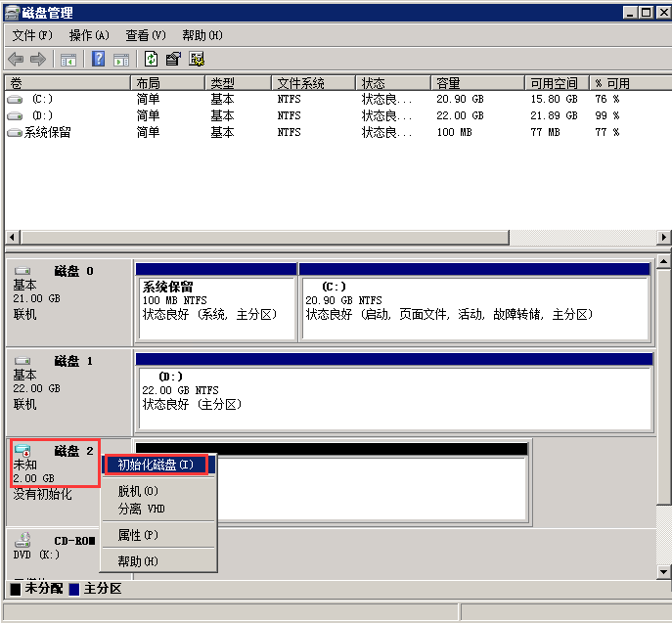Choose 属性(P) from context menu
The image size is (672, 623).
click(158, 535)
